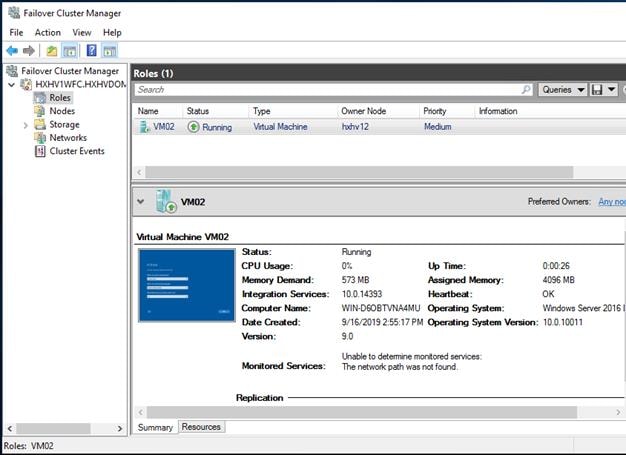Click the Roles tree node icon
The width and height of the screenshot is (626, 455).
40,98
